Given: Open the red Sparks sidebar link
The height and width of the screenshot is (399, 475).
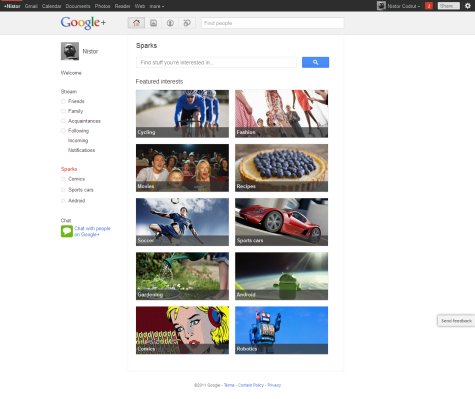Looking at the screenshot, I should pos(69,169).
